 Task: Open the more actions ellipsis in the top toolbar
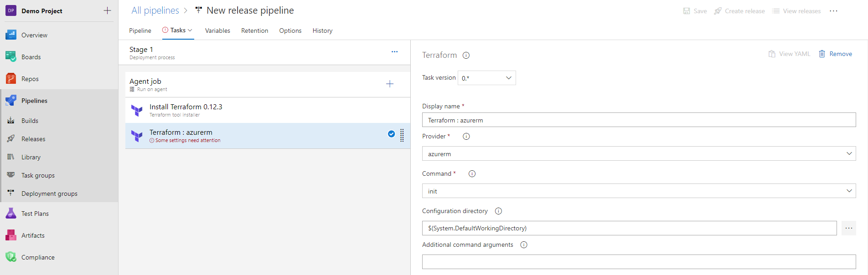click(x=833, y=11)
